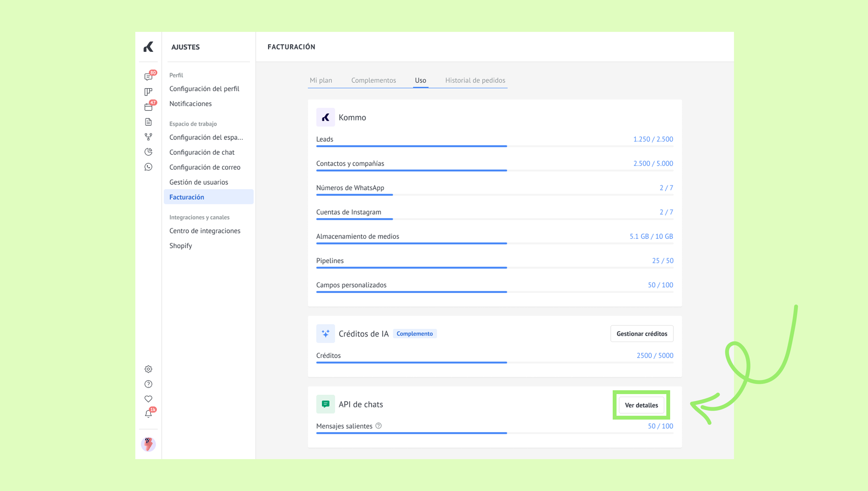The width and height of the screenshot is (868, 491).
Task: Open the leads pipeline board icon
Action: 148,92
